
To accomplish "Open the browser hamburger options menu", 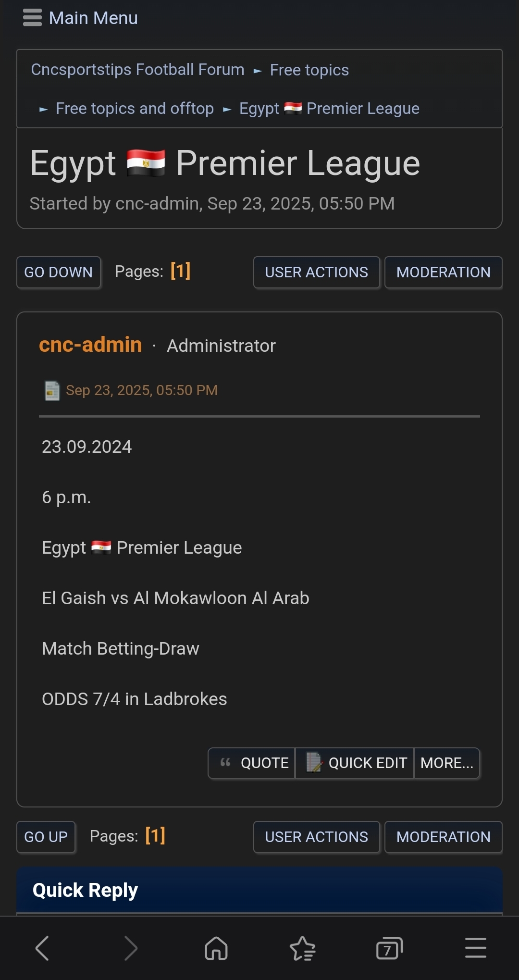I will pos(475,948).
